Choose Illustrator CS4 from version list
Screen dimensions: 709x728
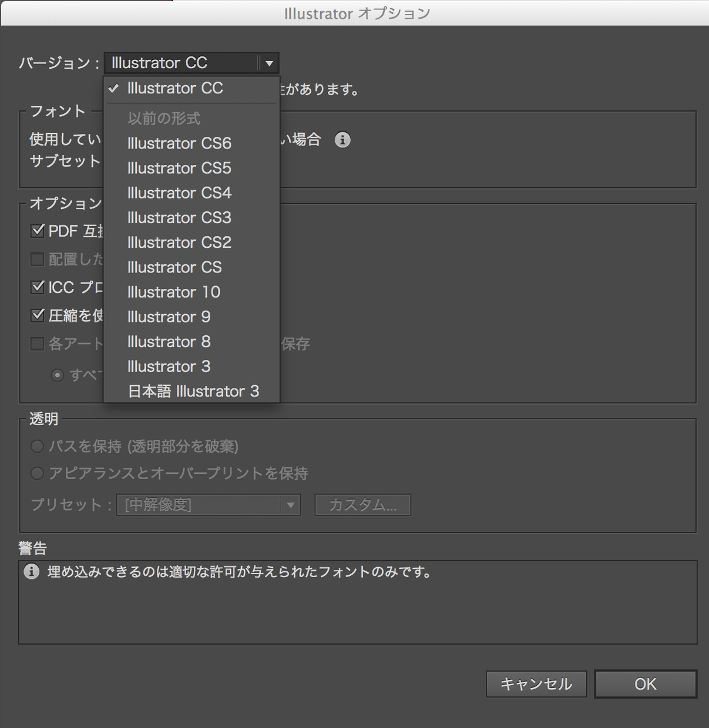(191, 193)
